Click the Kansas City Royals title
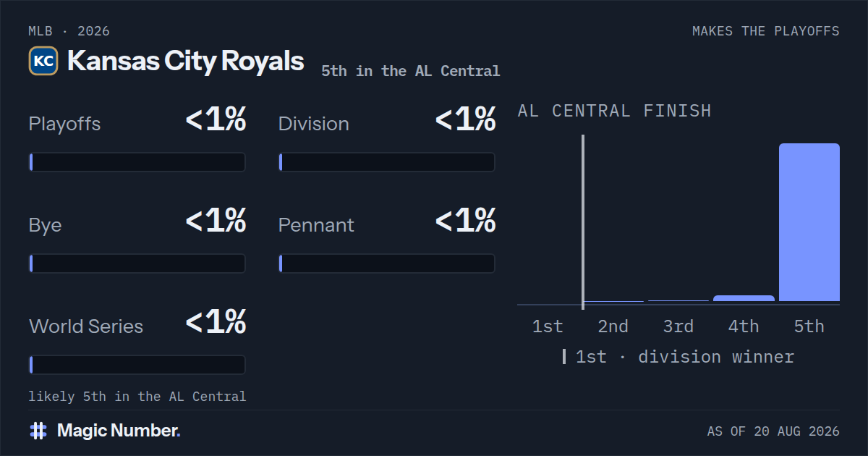 [185, 61]
